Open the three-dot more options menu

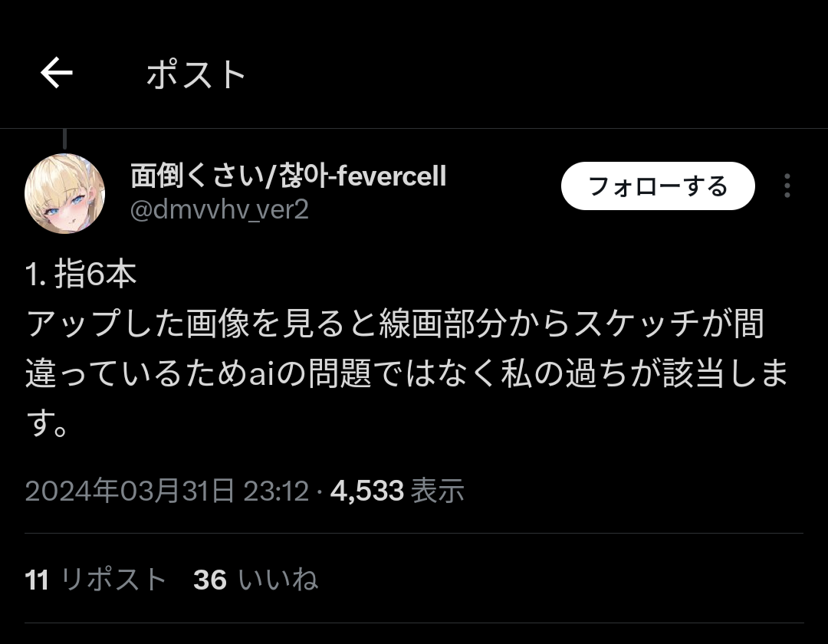(x=787, y=186)
